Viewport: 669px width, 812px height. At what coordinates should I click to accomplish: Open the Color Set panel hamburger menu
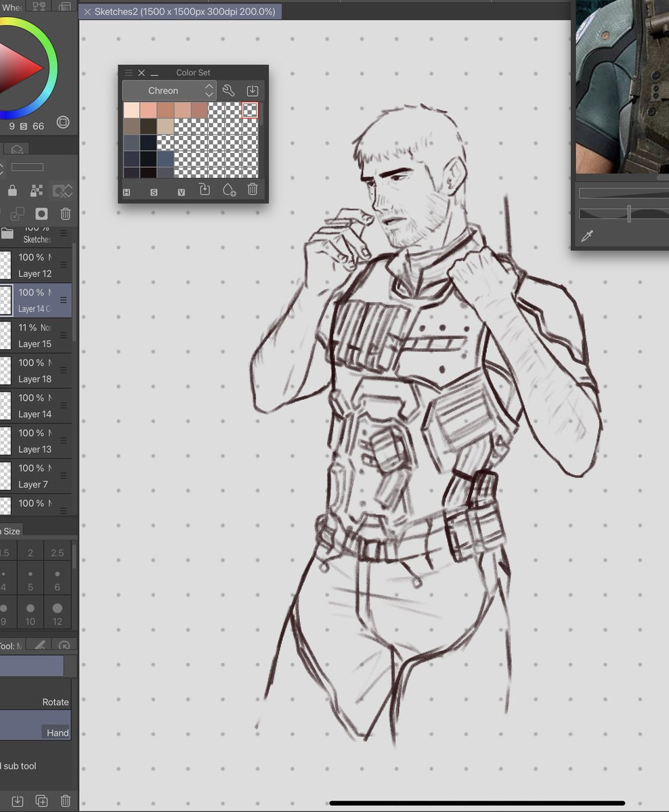[x=128, y=72]
